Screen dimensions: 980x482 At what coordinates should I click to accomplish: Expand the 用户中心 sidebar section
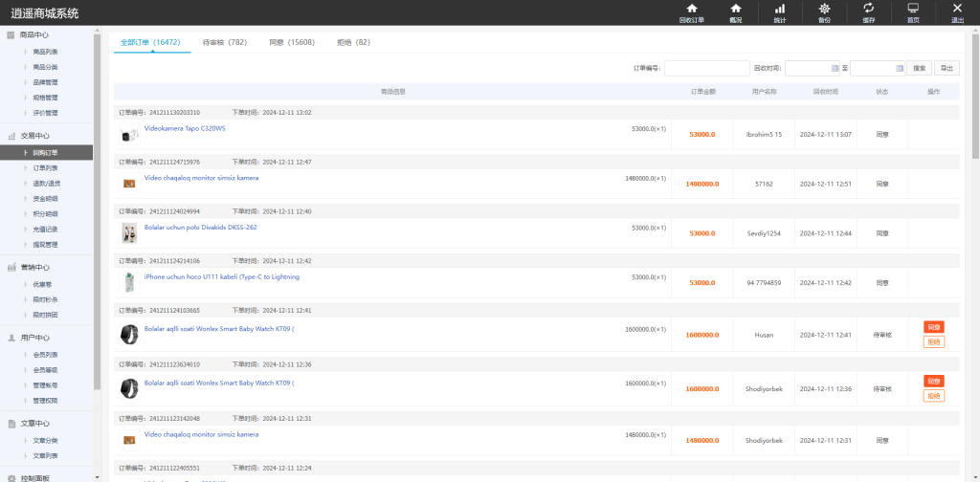point(34,338)
